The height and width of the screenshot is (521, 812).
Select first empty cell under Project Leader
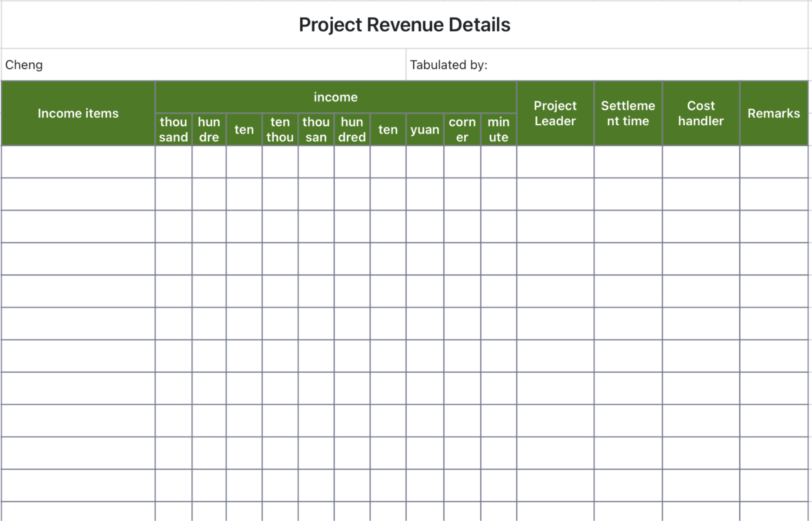[555, 162]
